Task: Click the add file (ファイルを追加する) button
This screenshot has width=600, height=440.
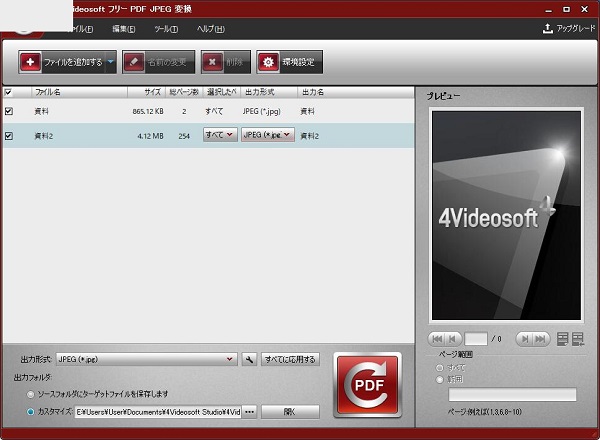Action: click(x=60, y=62)
